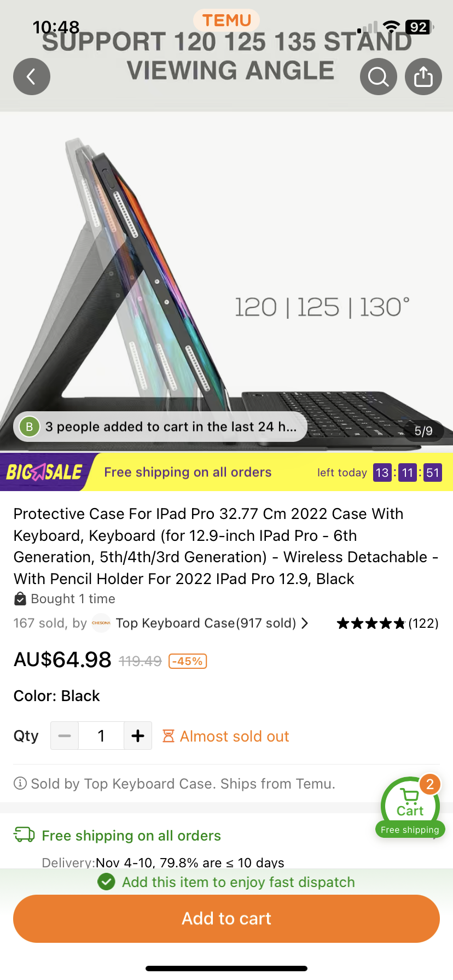This screenshot has width=453, height=980.
Task: Open the five-star reviews (122)
Action: point(387,623)
